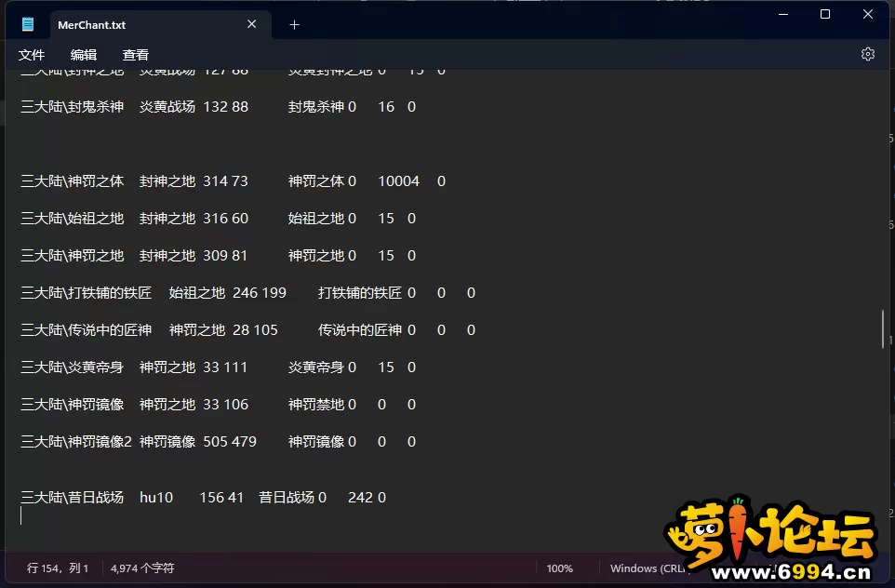This screenshot has width=895, height=588.
Task: Click text 三大陆\传说中的匠神
Action: pyautogui.click(x=87, y=330)
